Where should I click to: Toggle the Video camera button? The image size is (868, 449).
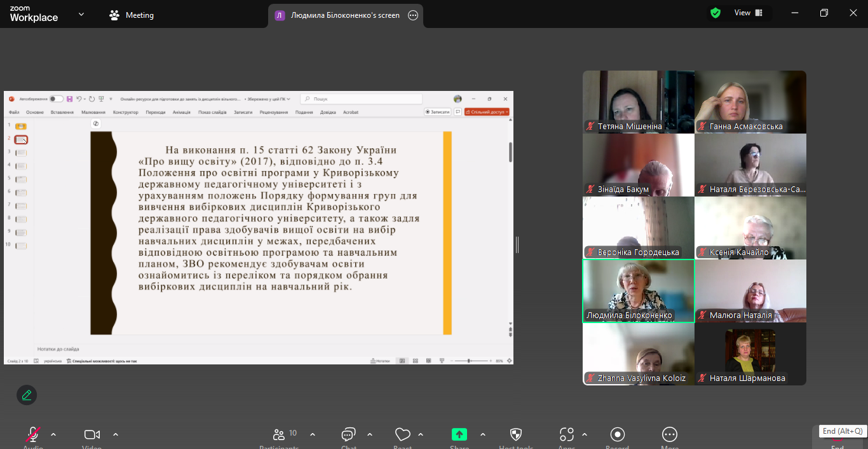[92, 435]
